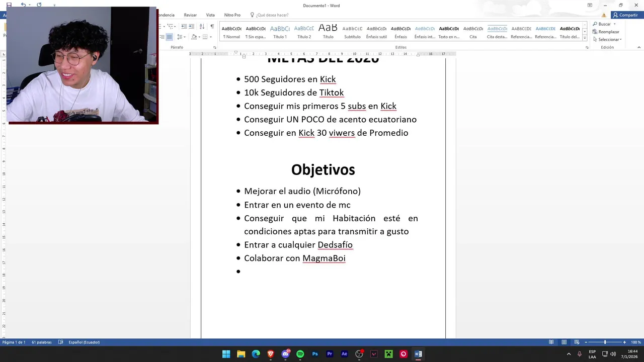Click the word 'Objetivos' heading

[x=323, y=170]
